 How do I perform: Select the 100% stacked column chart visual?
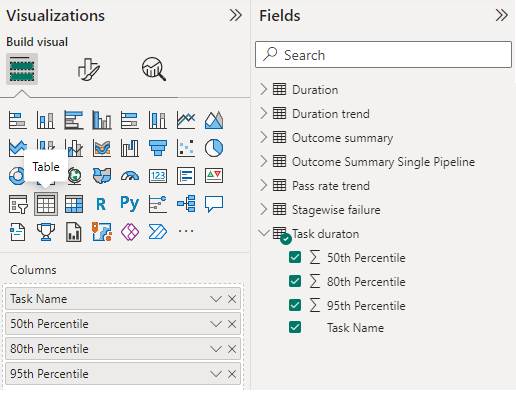158,120
